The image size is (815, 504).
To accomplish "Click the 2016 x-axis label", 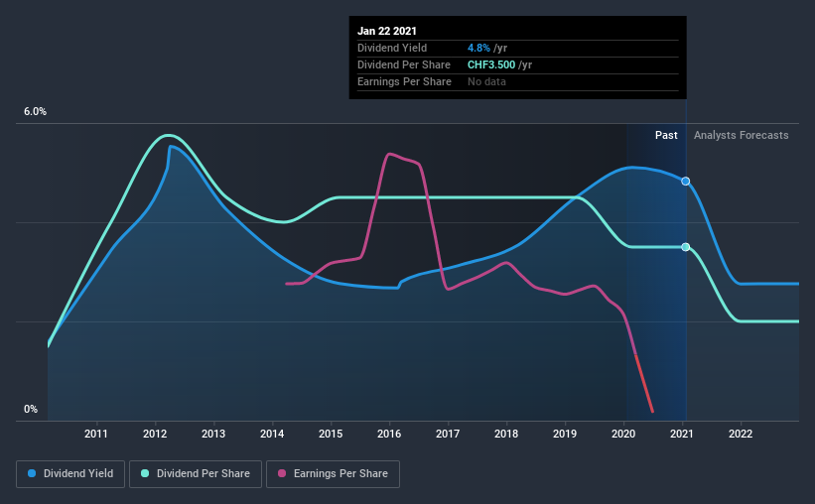I will (x=389, y=434).
